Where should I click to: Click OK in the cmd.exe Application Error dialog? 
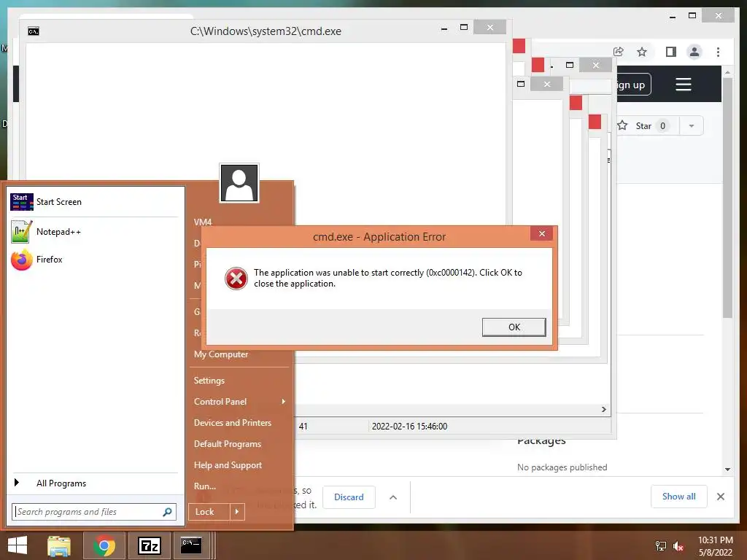click(514, 327)
